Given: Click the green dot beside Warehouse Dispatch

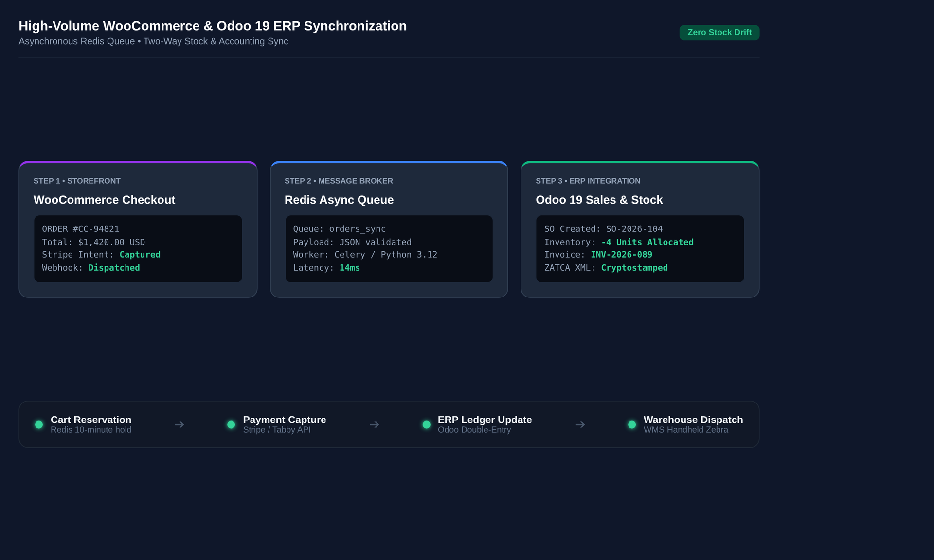Looking at the screenshot, I should click(632, 425).
